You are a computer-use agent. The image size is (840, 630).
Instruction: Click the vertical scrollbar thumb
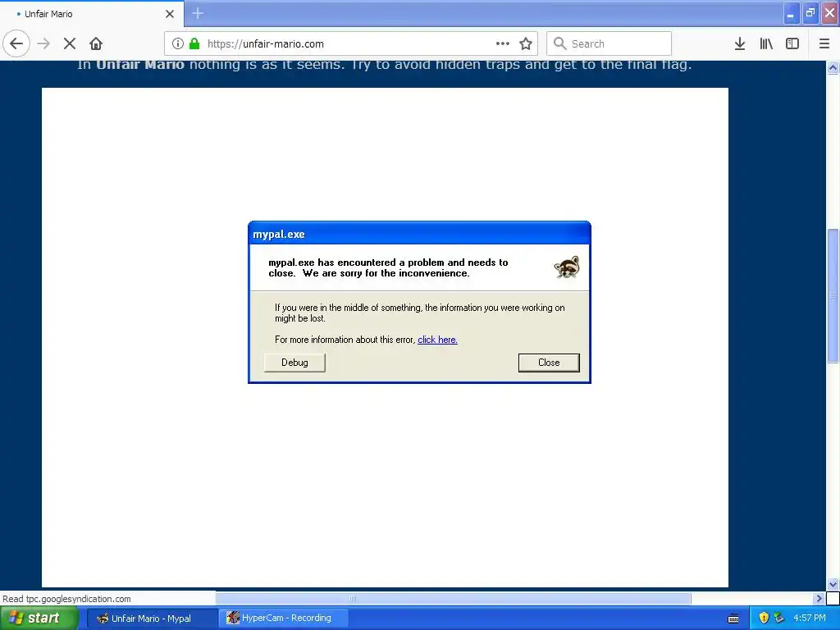[x=833, y=295]
